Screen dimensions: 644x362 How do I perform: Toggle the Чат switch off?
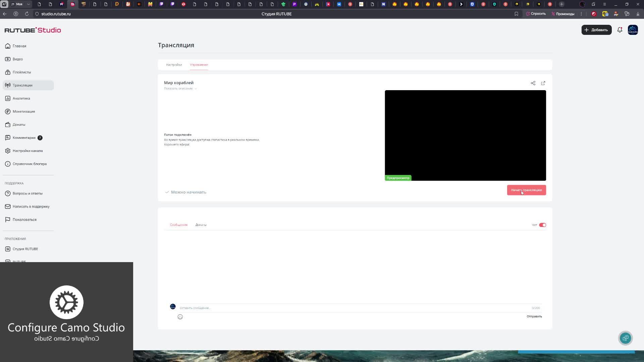(542, 225)
